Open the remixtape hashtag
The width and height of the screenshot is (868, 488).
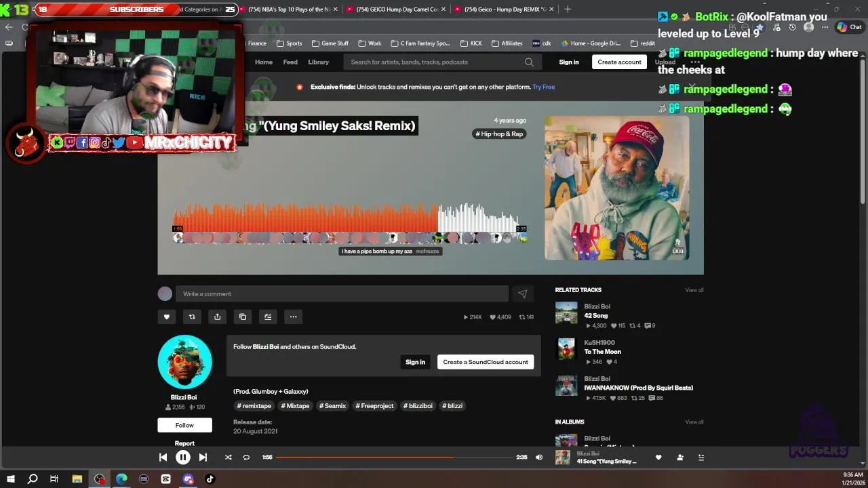click(x=254, y=406)
